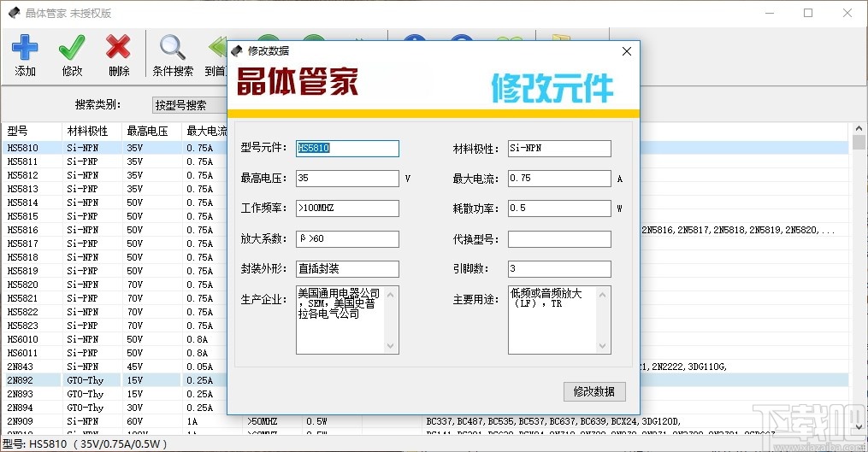Close the 修改数据 dialog

(627, 51)
